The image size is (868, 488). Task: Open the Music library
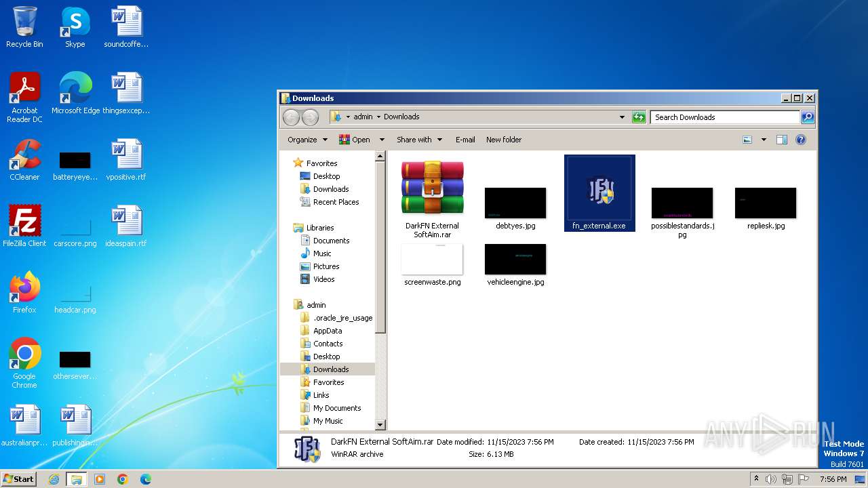tap(315, 253)
